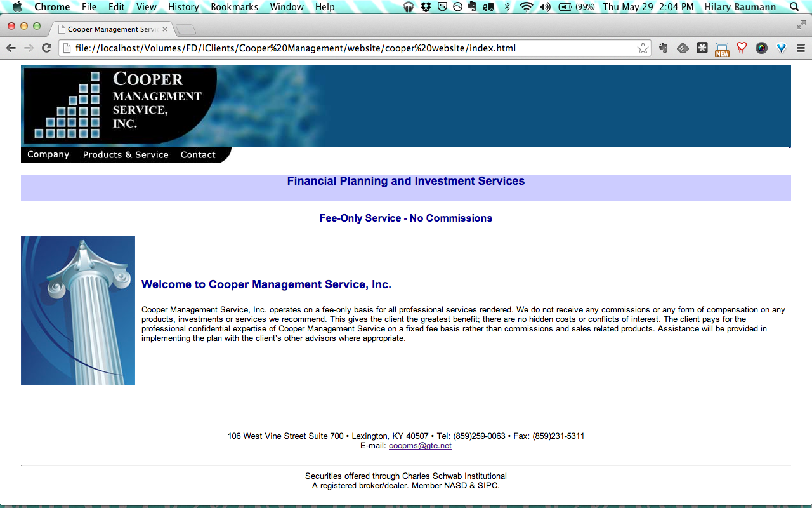Viewport: 812px width, 508px height.
Task: Open the Chrome hamburger menu
Action: tap(801, 48)
